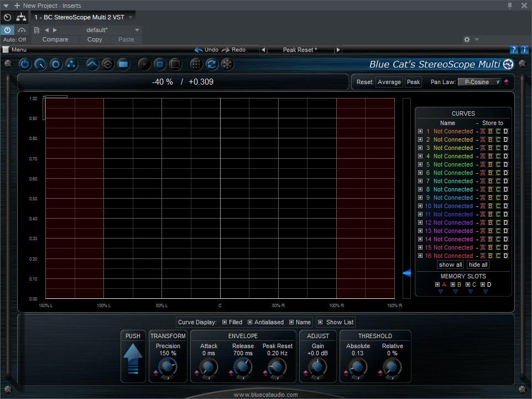Click the dotted grid toolbar icon

point(196,64)
